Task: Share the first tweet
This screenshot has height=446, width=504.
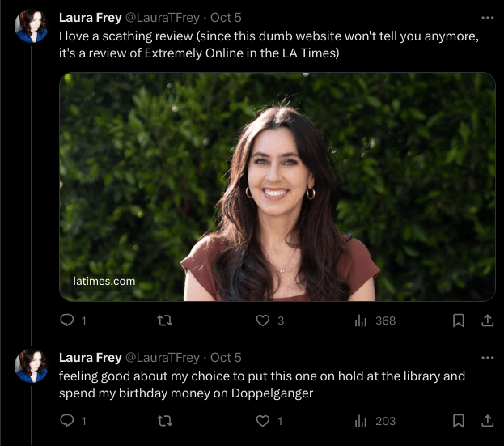Action: click(x=487, y=321)
